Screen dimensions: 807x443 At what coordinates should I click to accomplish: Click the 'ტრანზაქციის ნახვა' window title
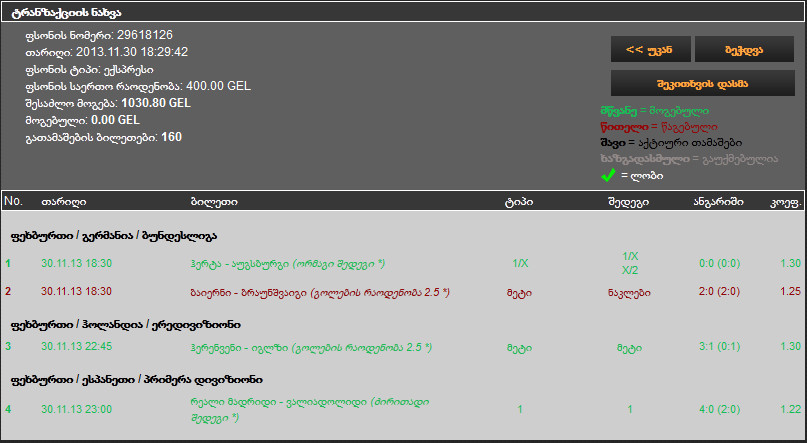[x=66, y=12]
